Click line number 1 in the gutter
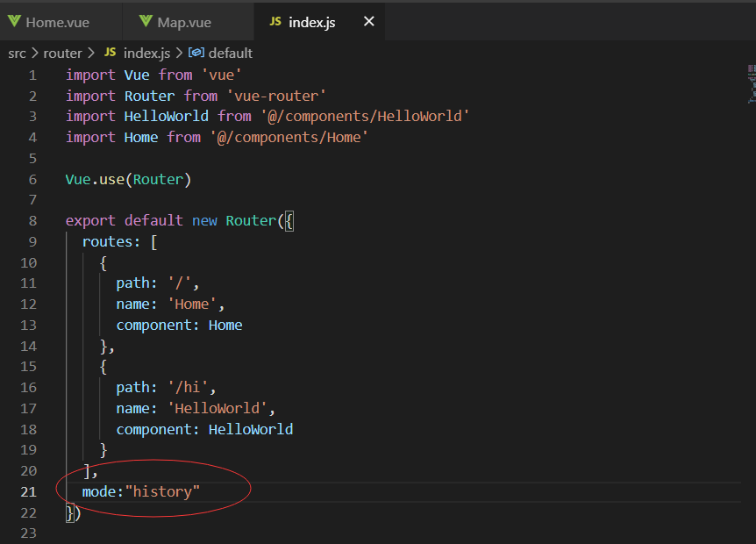Screen dimensions: 756x544 coord(32,75)
